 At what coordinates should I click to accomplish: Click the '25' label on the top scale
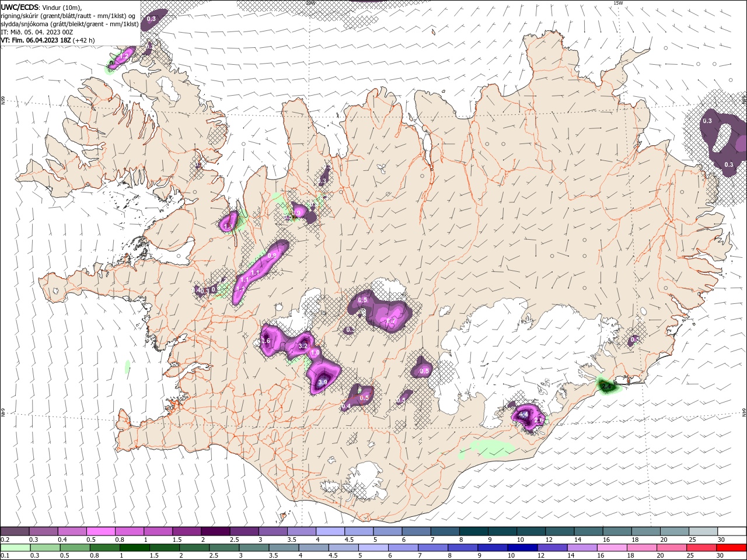point(692,540)
